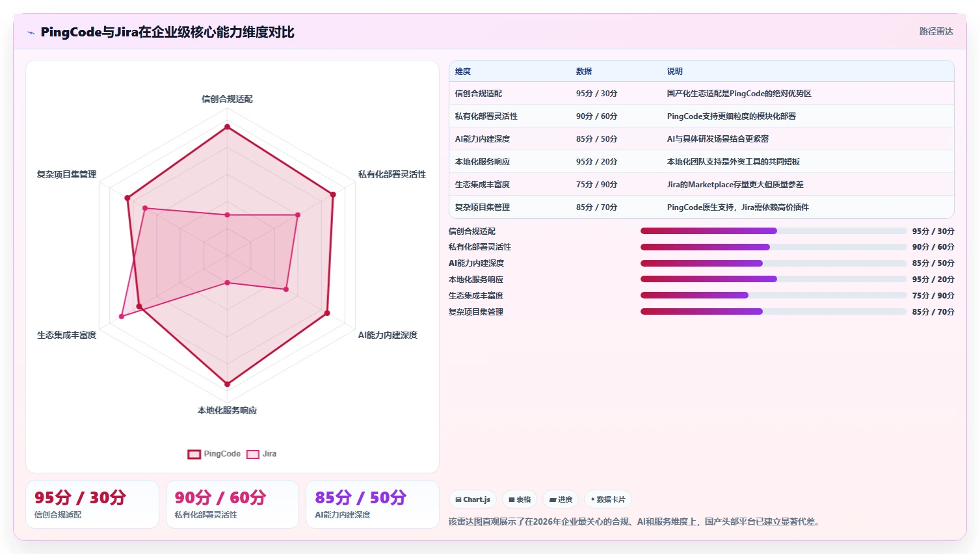Toggle the PingCode legend swatch in the chart

pos(194,455)
